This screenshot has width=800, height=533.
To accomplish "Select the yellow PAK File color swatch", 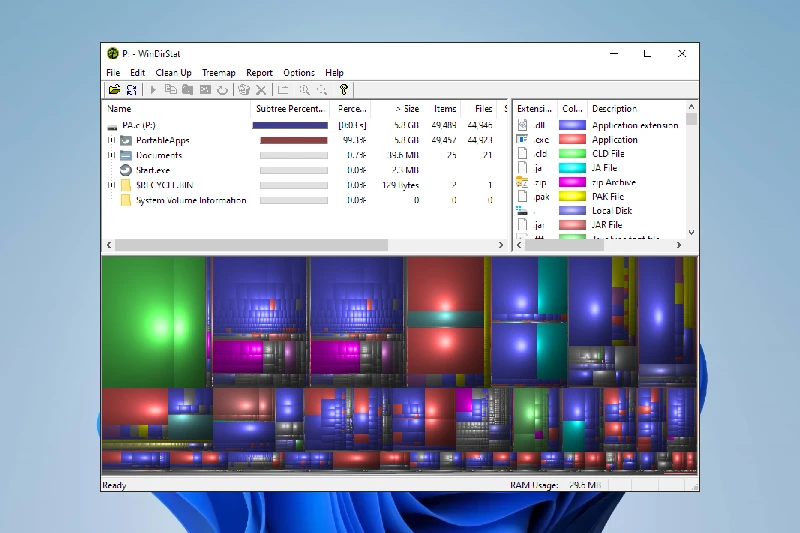I will pos(572,197).
